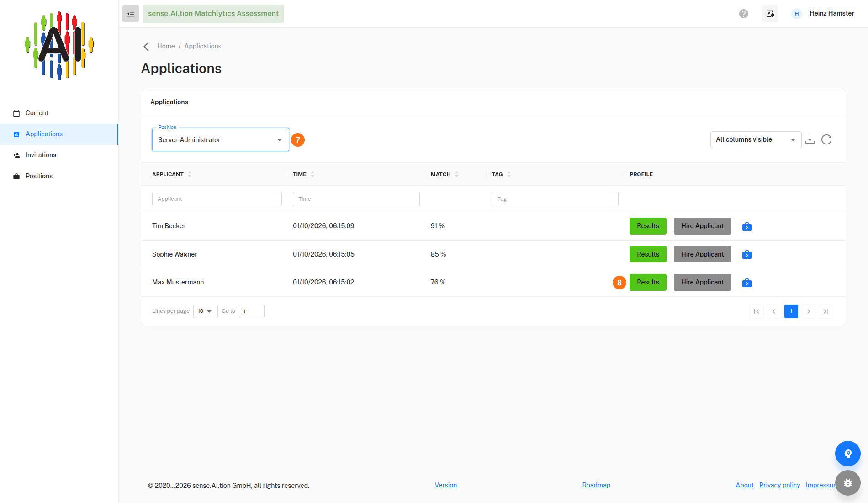Open the Privacy policy link
The height and width of the screenshot is (503, 868).
[780, 485]
